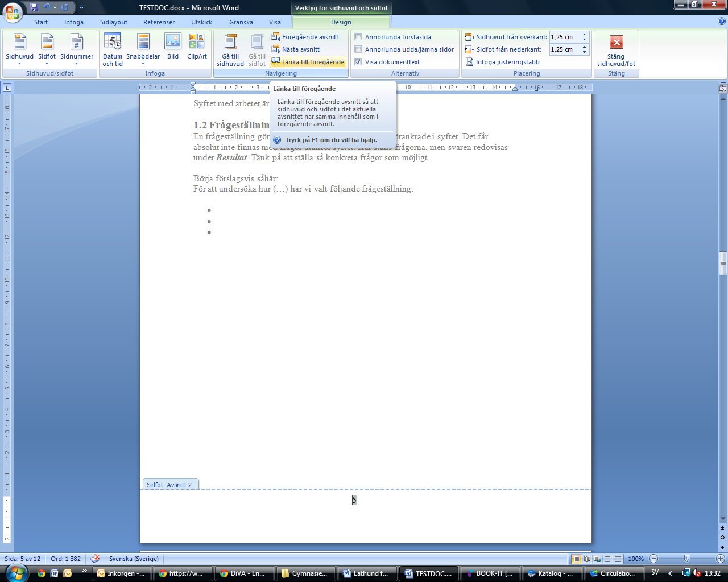This screenshot has height=582, width=728.
Task: Save the document from the quick toolbar
Action: (34, 7)
